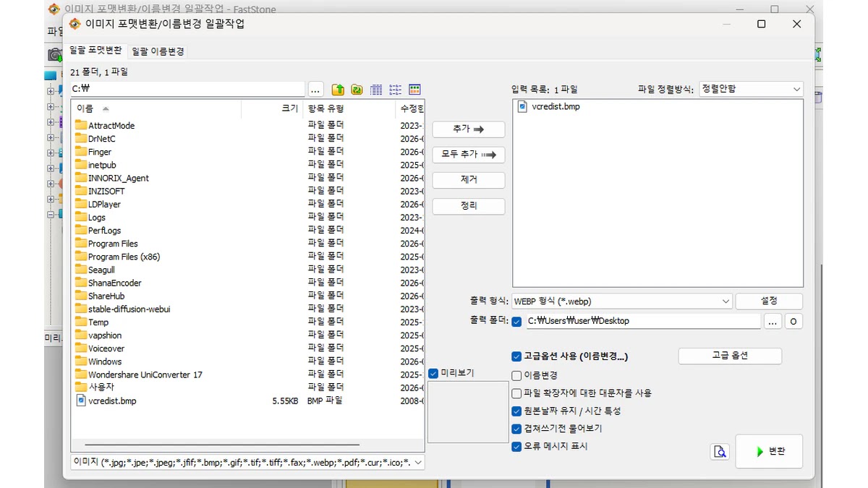
Task: Click the Windows folder icon
Action: click(81, 361)
